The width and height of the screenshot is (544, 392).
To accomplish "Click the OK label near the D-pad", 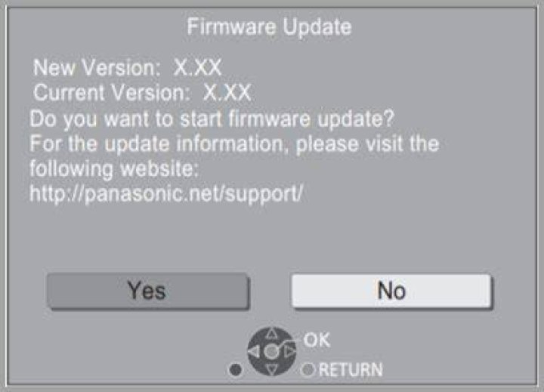I will 317,340.
